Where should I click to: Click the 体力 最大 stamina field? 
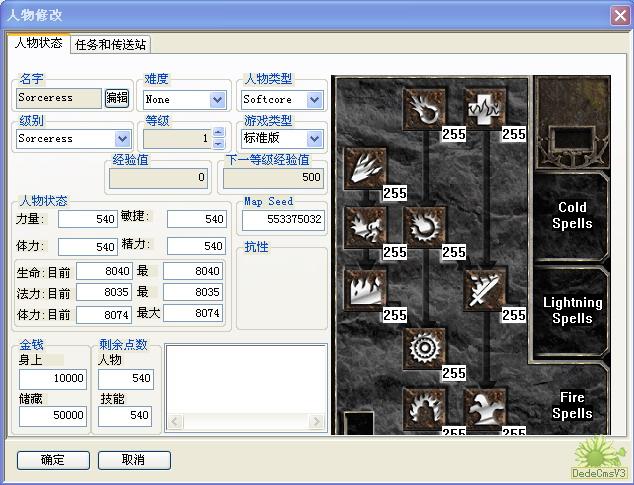[x=193, y=313]
